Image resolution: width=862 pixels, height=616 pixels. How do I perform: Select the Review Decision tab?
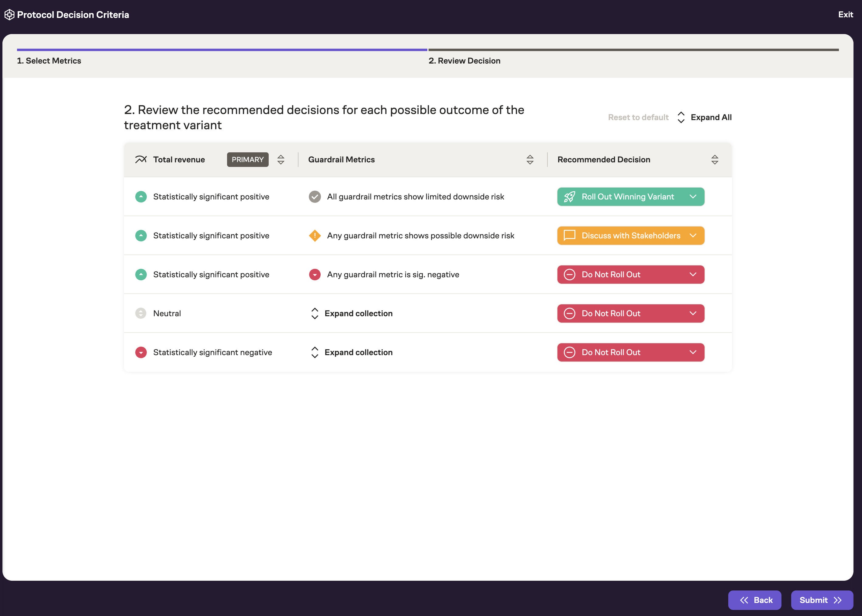pyautogui.click(x=464, y=61)
